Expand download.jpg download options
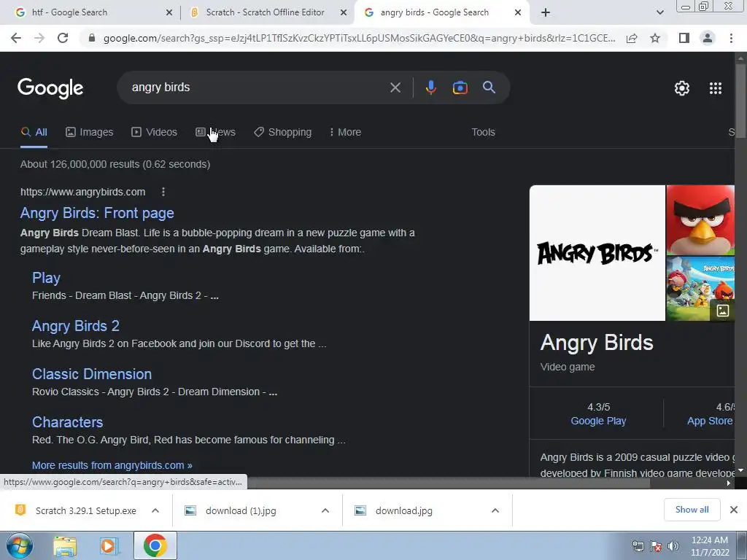This screenshot has width=747, height=560. pyautogui.click(x=495, y=510)
